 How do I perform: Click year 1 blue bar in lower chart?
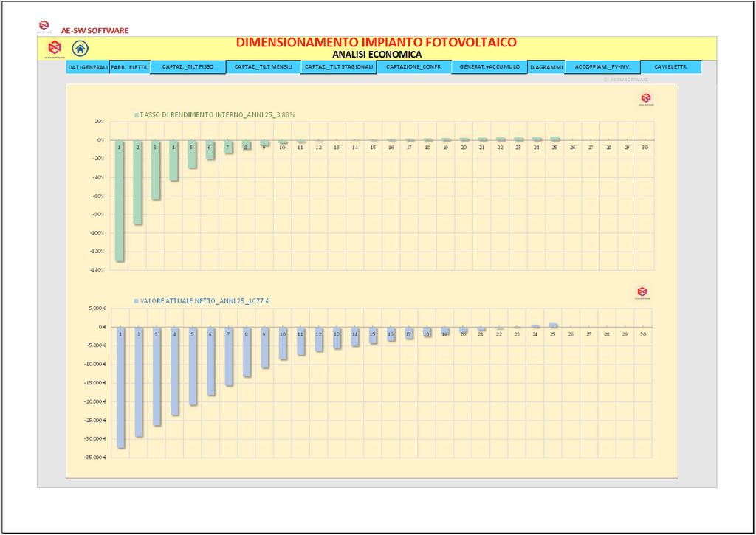120,387
